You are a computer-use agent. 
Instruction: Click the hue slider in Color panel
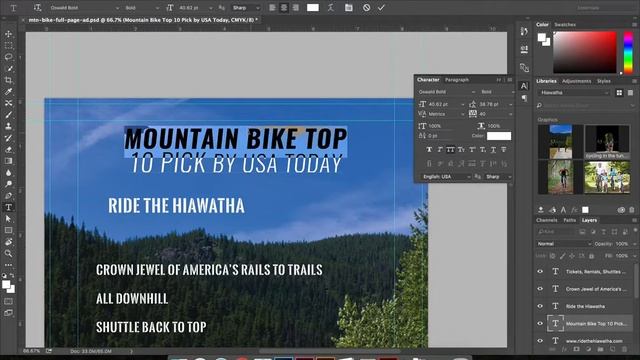coord(628,53)
